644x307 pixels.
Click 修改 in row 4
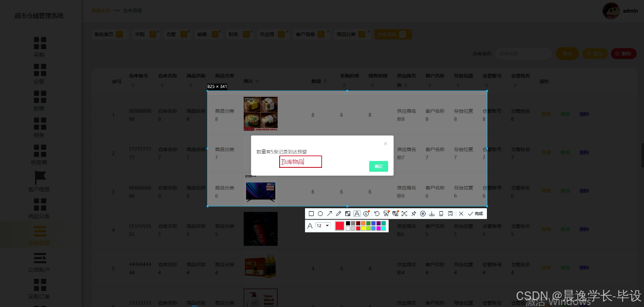(x=565, y=230)
